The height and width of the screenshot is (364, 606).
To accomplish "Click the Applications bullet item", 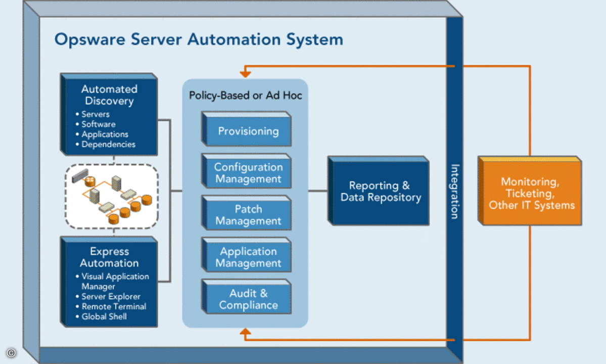I will 102,134.
